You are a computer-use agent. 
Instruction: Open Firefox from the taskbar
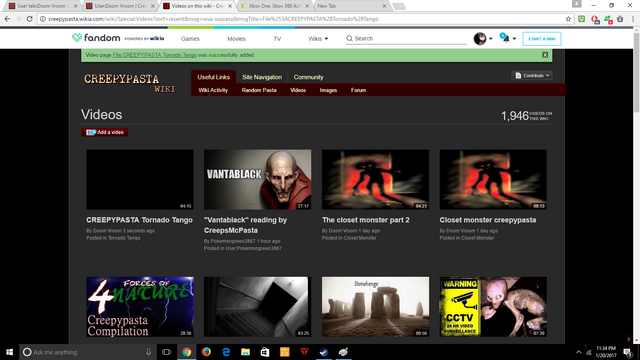point(206,352)
